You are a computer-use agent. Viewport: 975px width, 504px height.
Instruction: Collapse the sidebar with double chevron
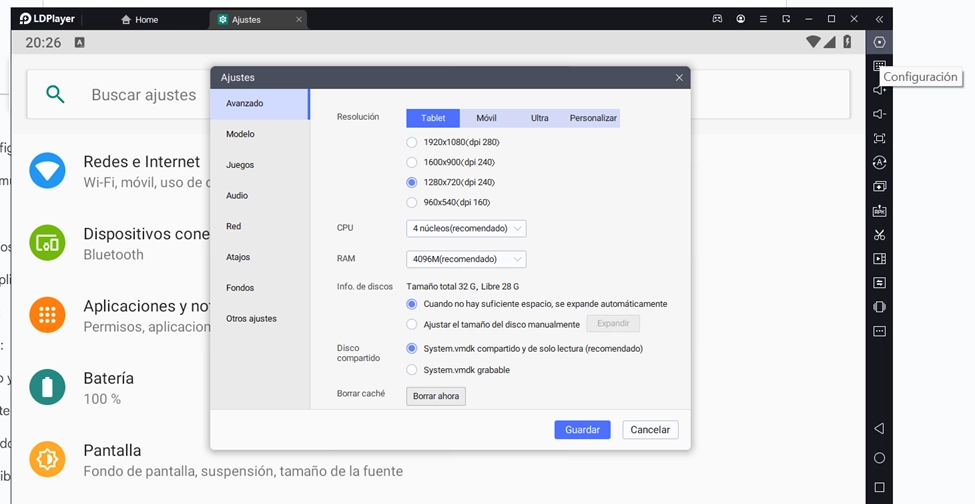pos(879,19)
